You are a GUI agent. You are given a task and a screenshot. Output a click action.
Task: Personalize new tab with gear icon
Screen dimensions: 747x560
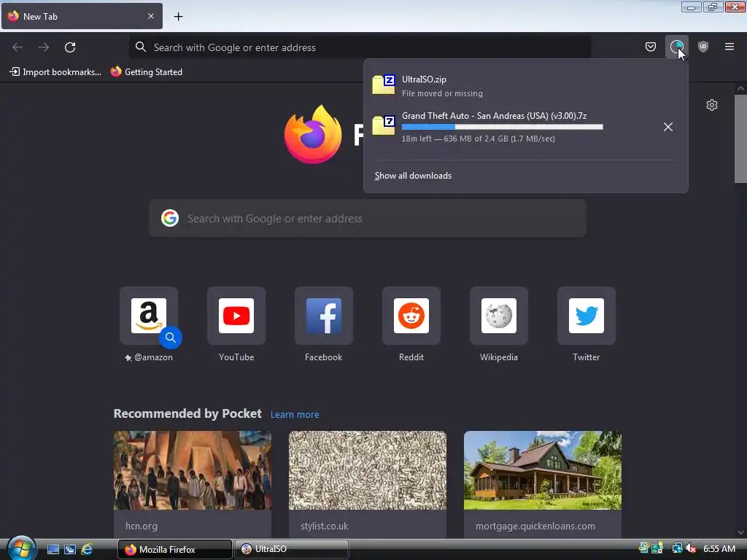pyautogui.click(x=712, y=105)
